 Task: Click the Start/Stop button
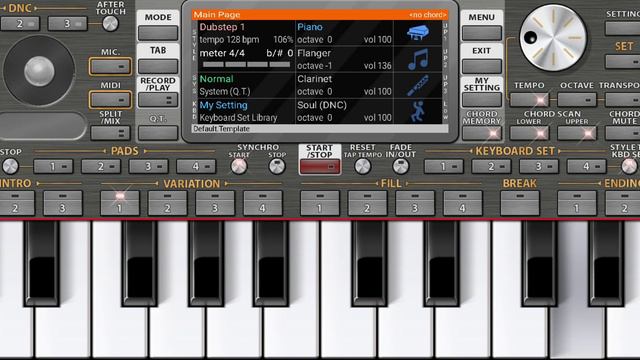click(x=320, y=167)
